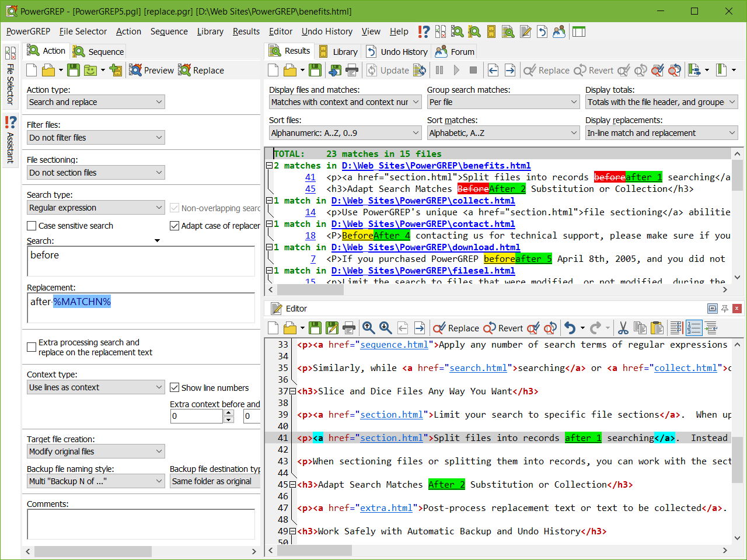Screen dimensions: 747x560
Task: Enable Extra processing search and replace checkbox
Action: pos(32,347)
